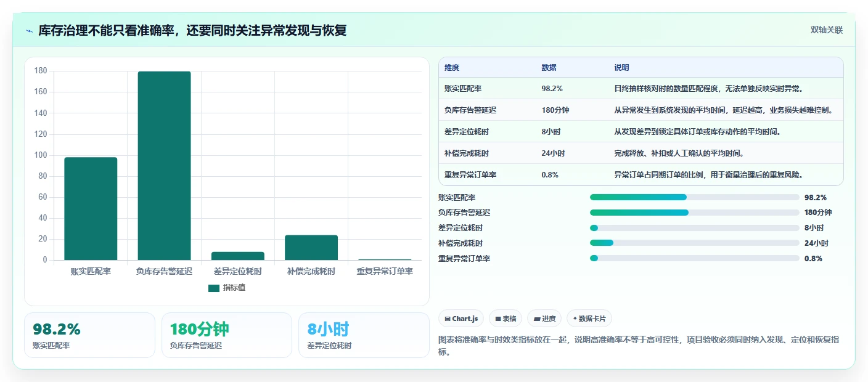Click the 补偿完成耗时 progress bar
The width and height of the screenshot is (868, 382).
[694, 243]
